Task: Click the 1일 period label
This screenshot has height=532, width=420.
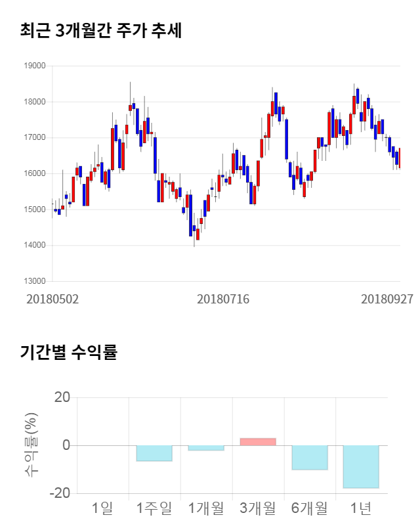Action: tap(102, 508)
